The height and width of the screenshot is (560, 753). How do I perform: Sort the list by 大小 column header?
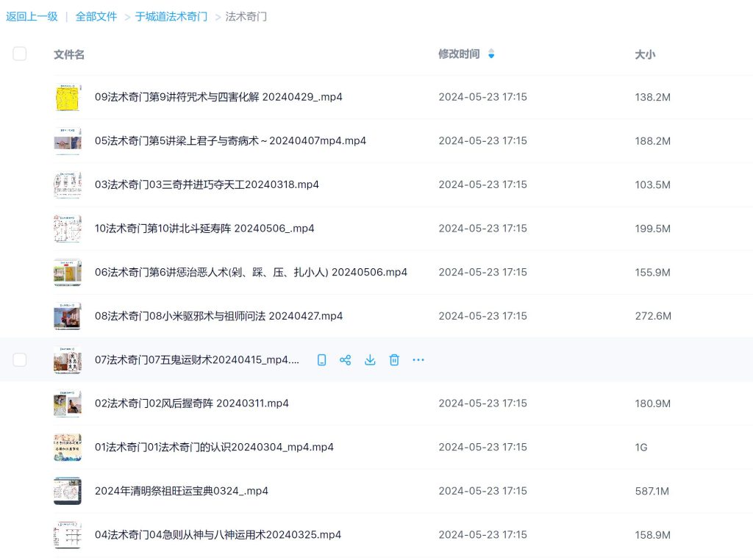(x=645, y=54)
